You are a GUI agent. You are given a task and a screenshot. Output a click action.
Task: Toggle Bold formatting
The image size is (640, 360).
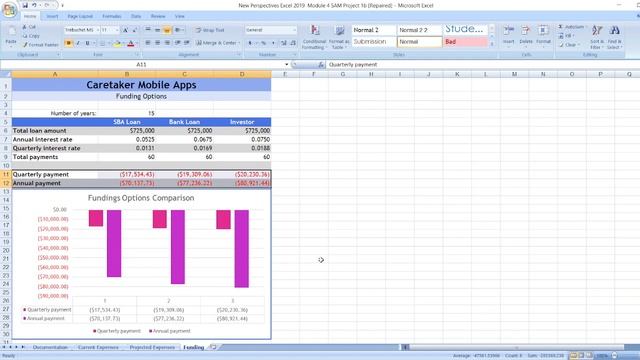(x=68, y=43)
